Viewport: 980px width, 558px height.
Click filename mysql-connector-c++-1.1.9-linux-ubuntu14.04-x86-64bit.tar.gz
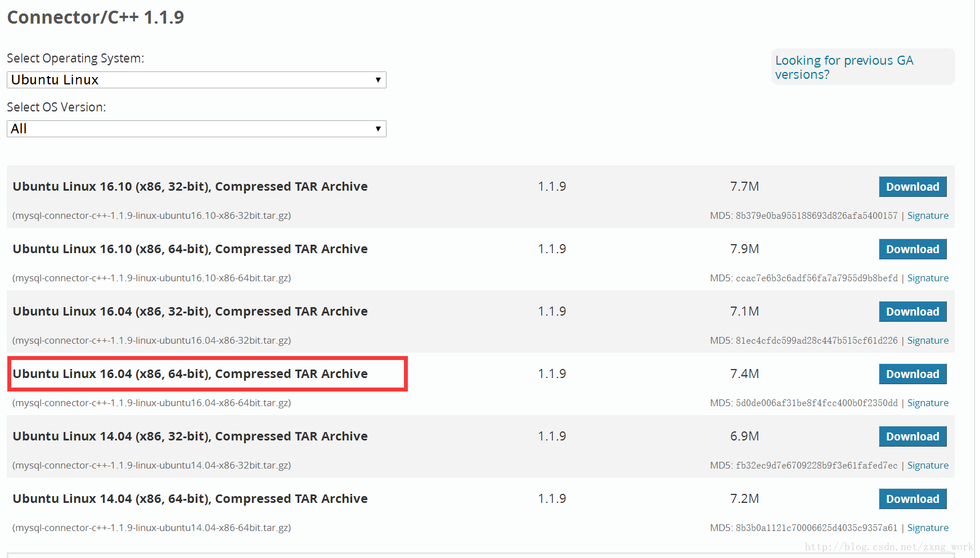point(152,528)
